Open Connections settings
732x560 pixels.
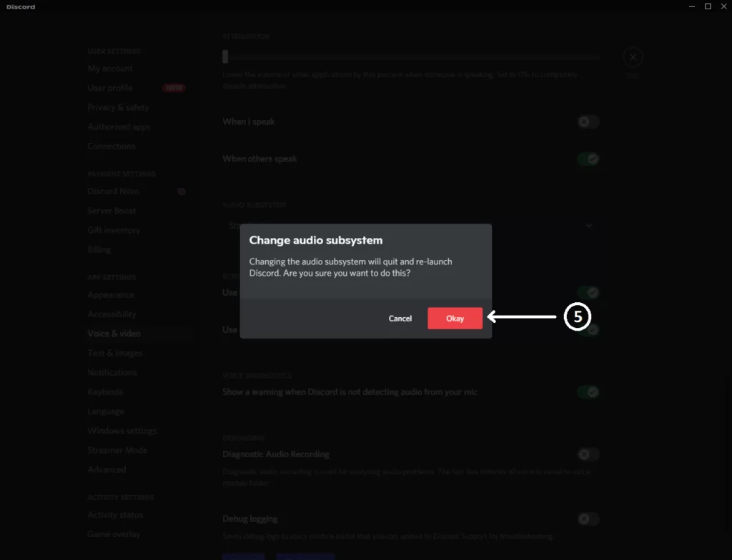[x=111, y=146]
